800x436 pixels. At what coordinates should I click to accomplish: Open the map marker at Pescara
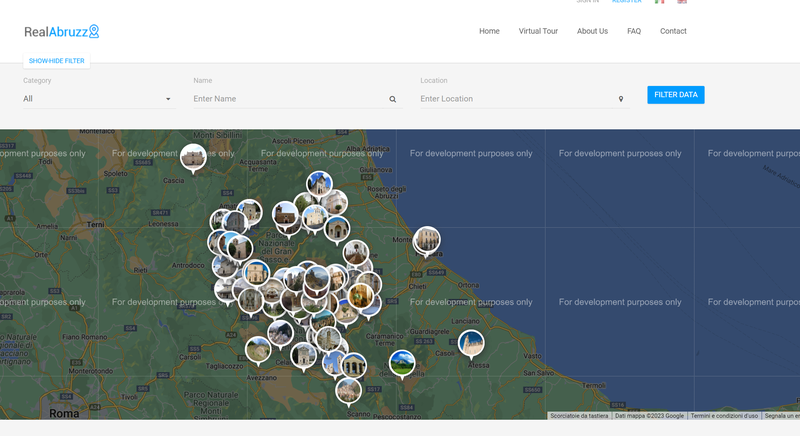[x=427, y=240]
